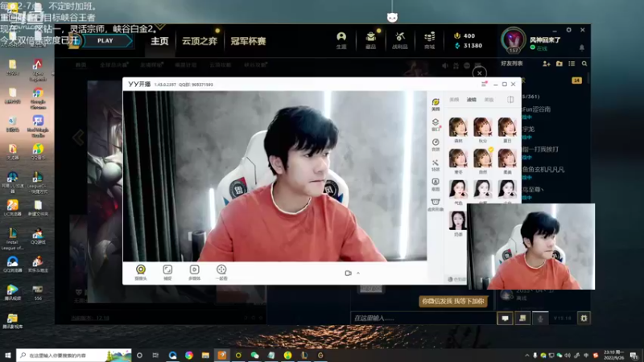Open the Windows Start menu
Viewport: 644px width, 362px height.
point(8,355)
